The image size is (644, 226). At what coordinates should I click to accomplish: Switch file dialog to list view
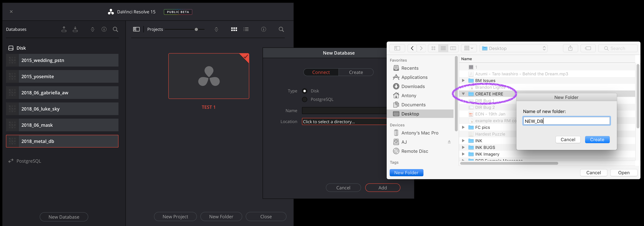443,48
